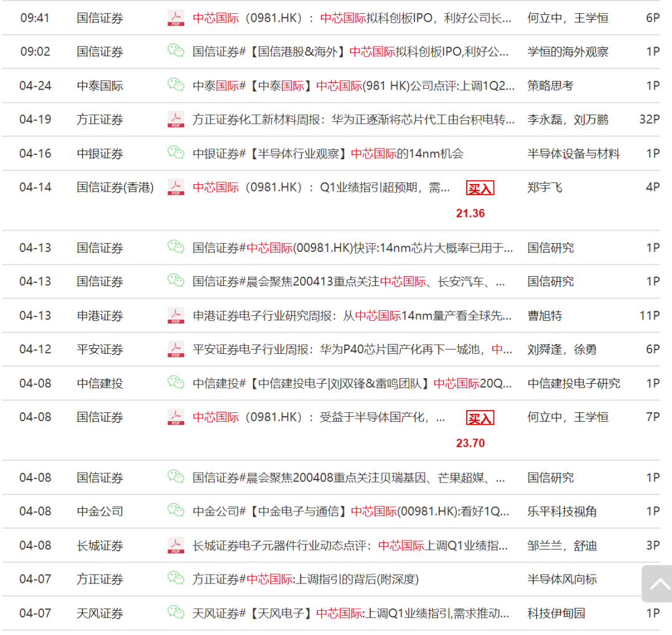Click broker name 中泰国际
Viewport: 672px width, 635px height.
tap(100, 86)
